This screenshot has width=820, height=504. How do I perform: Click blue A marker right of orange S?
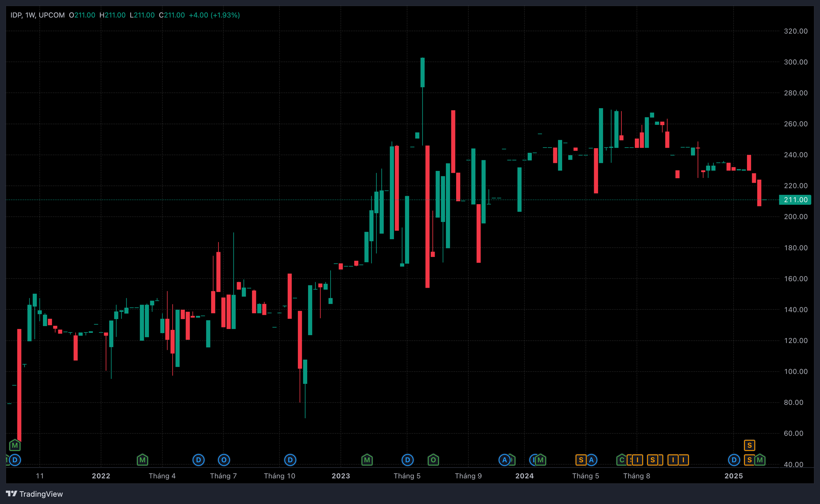(x=592, y=460)
